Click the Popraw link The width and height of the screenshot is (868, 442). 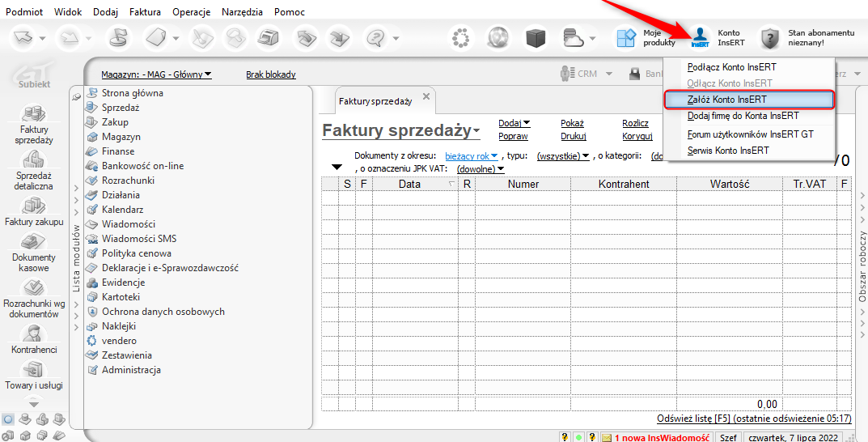pyautogui.click(x=513, y=136)
